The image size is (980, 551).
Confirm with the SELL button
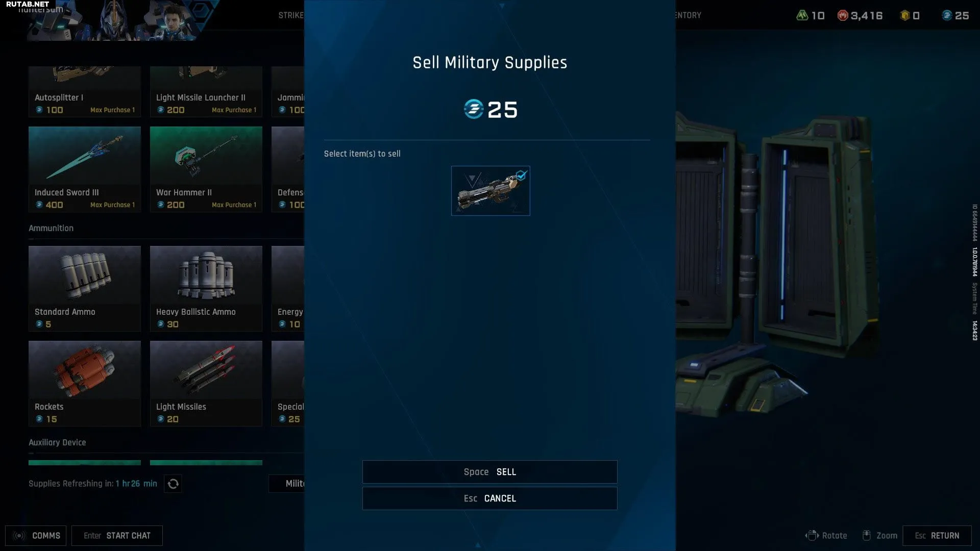[x=490, y=472]
